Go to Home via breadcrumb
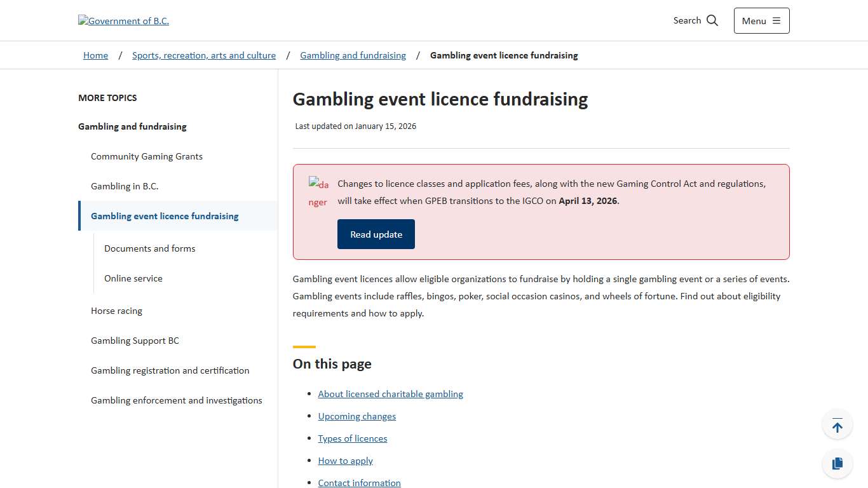868x488 pixels. click(95, 55)
